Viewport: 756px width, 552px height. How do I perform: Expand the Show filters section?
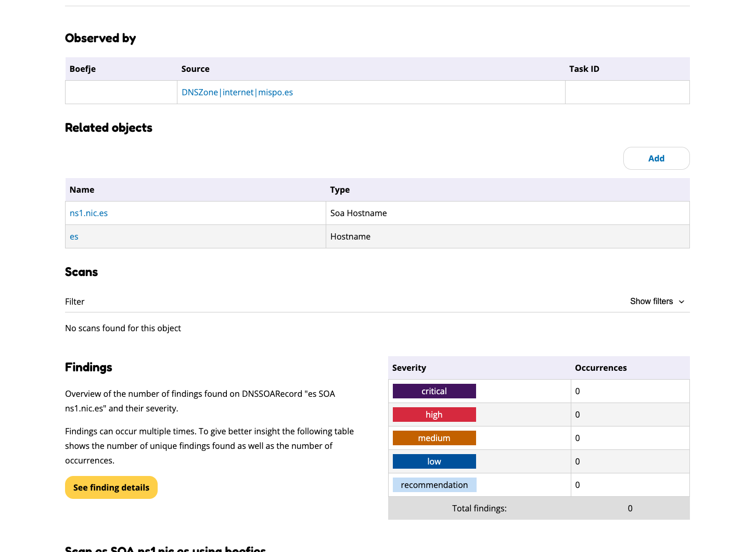click(651, 302)
